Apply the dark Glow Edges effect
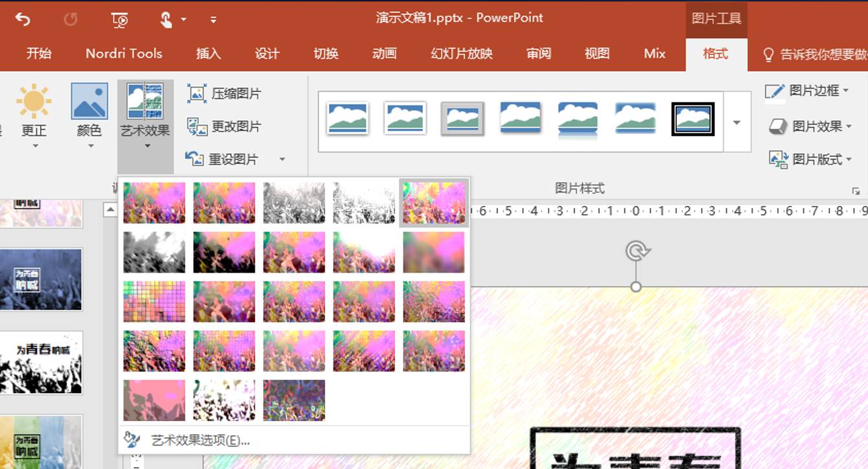 point(294,400)
